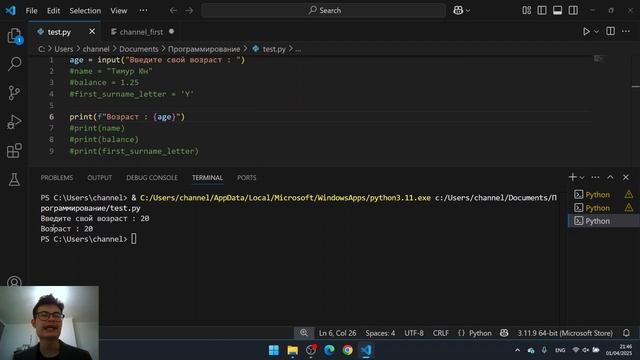Open the Testing flask view
This screenshot has width=640, height=360.
(x=14, y=179)
